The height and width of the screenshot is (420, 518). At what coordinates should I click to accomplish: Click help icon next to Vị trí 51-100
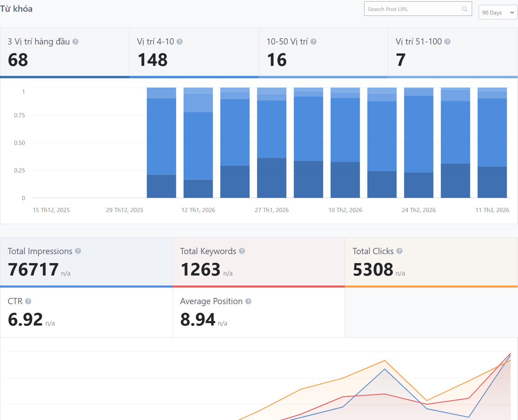tap(447, 42)
